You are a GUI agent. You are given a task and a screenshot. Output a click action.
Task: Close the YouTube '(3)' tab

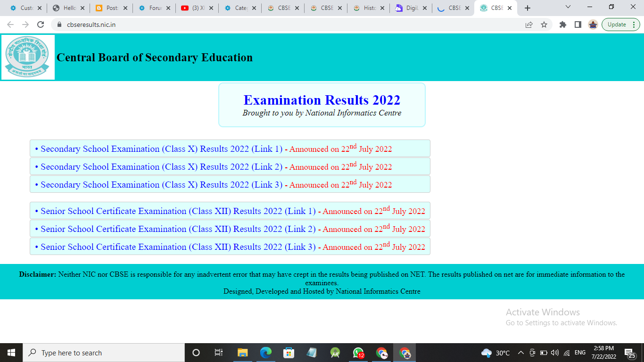pos(211,8)
